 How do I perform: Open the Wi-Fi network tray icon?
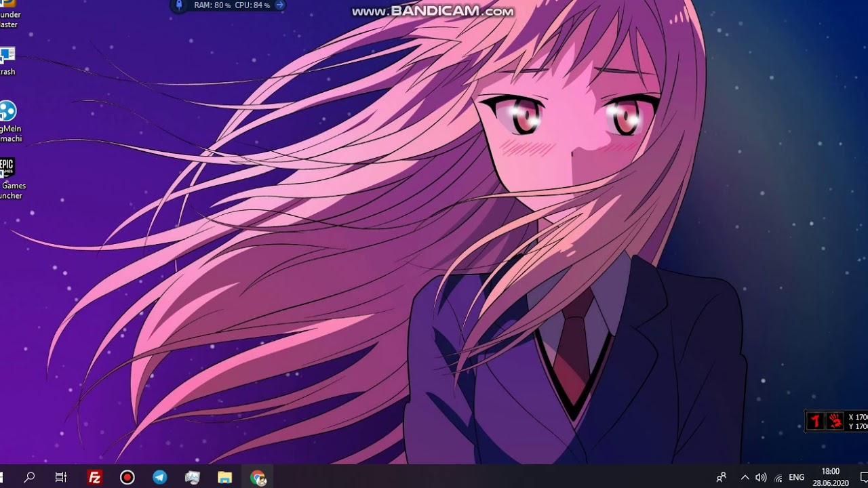coord(778,478)
